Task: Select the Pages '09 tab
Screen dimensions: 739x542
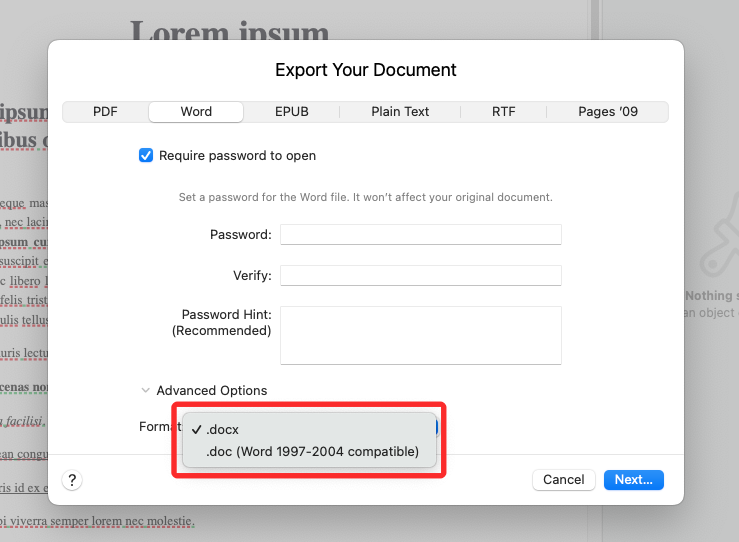Action: click(608, 112)
